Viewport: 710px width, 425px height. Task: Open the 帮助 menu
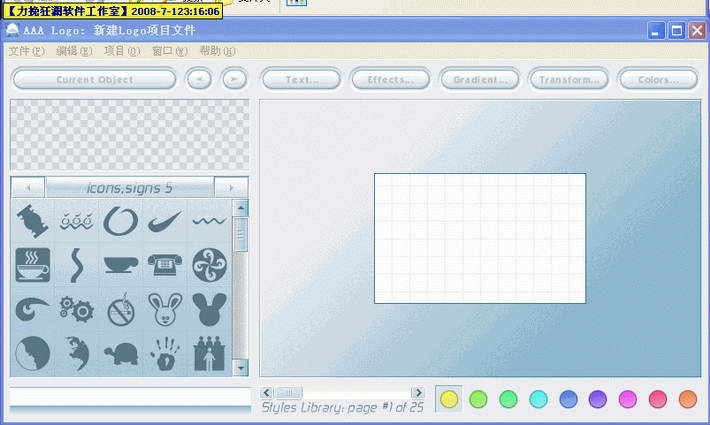(217, 51)
